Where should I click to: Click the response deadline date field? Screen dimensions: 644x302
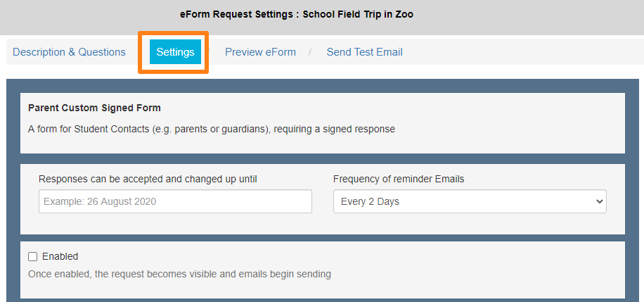(x=175, y=201)
